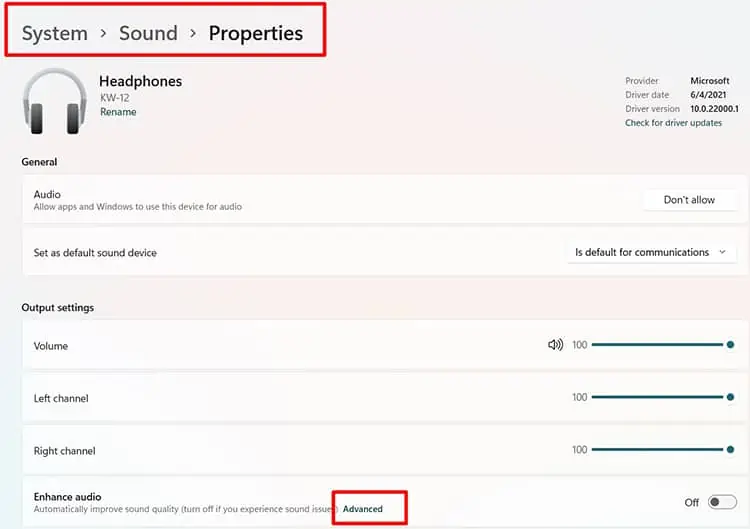Mute using the Volume speaker icon
The image size is (750, 529).
(555, 344)
